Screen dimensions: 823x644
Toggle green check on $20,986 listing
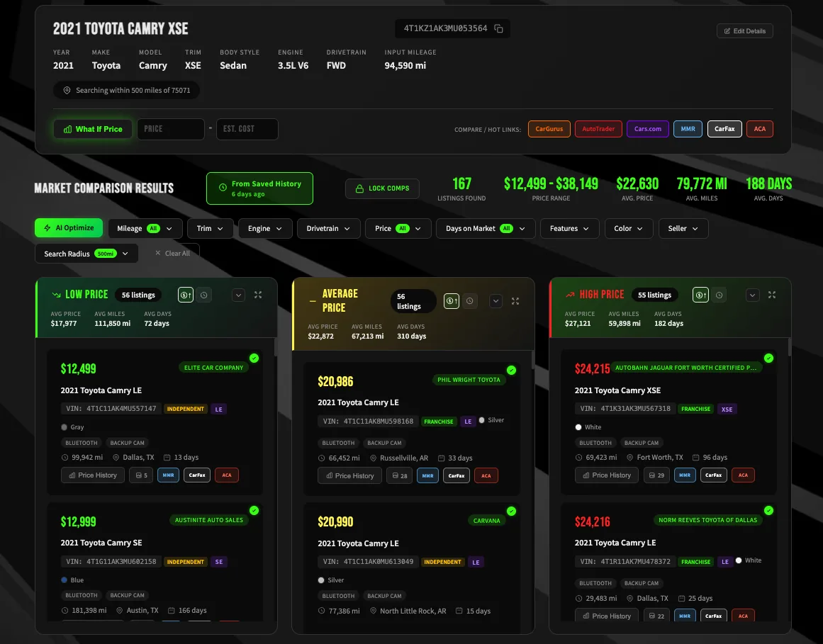511,371
